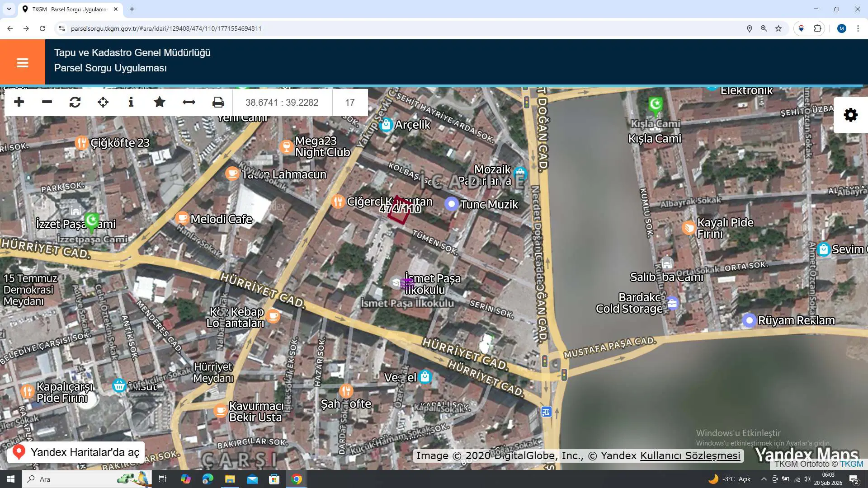Image resolution: width=868 pixels, height=488 pixels.
Task: Add to favorites with the star tool
Action: point(160,102)
